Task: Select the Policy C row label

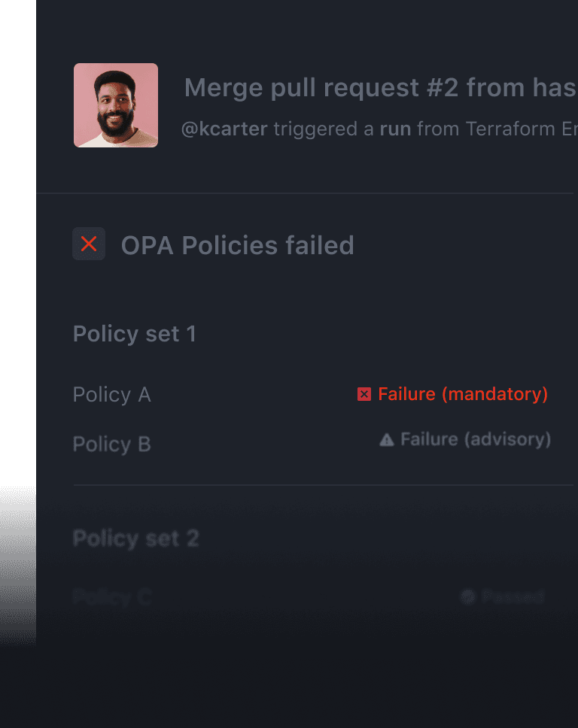Action: [111, 598]
